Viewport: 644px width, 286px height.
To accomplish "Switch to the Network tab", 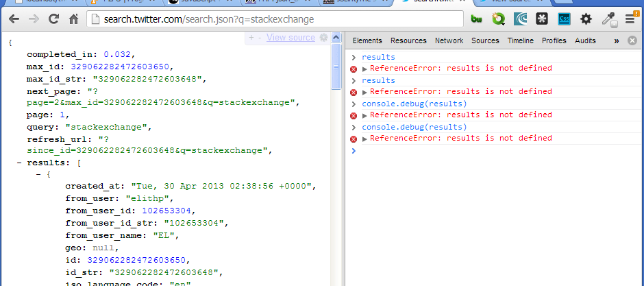I will 449,40.
